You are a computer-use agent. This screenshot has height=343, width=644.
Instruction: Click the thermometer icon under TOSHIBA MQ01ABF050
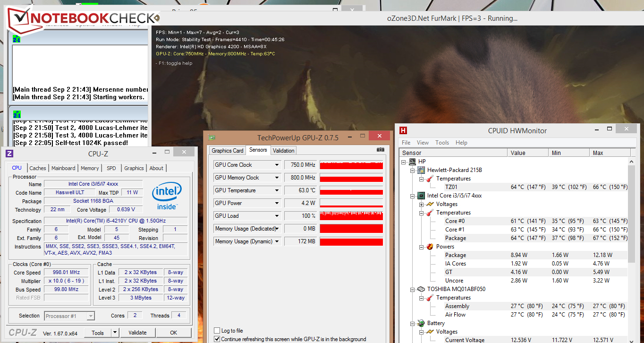tap(430, 298)
